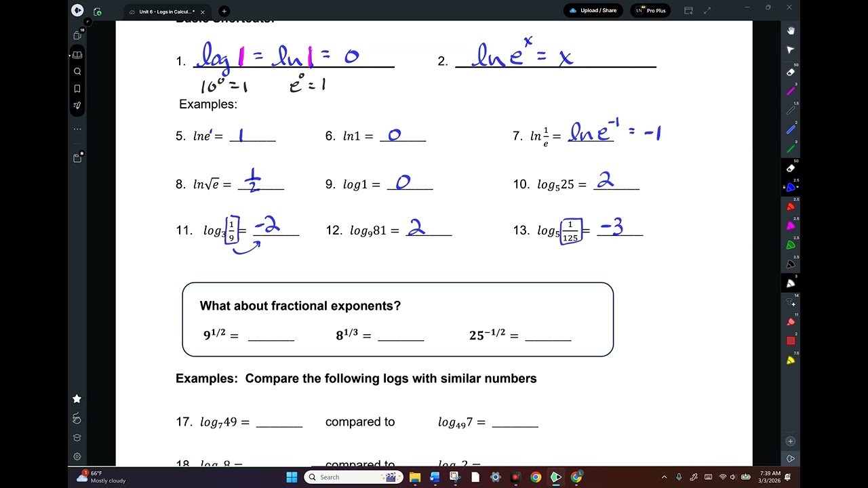Select the red square shape tool
This screenshot has width=868, height=488.
[x=791, y=341]
